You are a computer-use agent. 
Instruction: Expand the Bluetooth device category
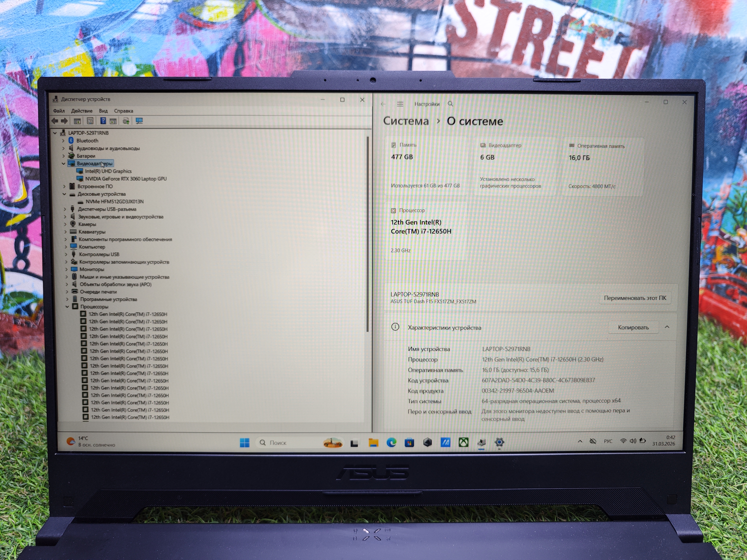63,140
